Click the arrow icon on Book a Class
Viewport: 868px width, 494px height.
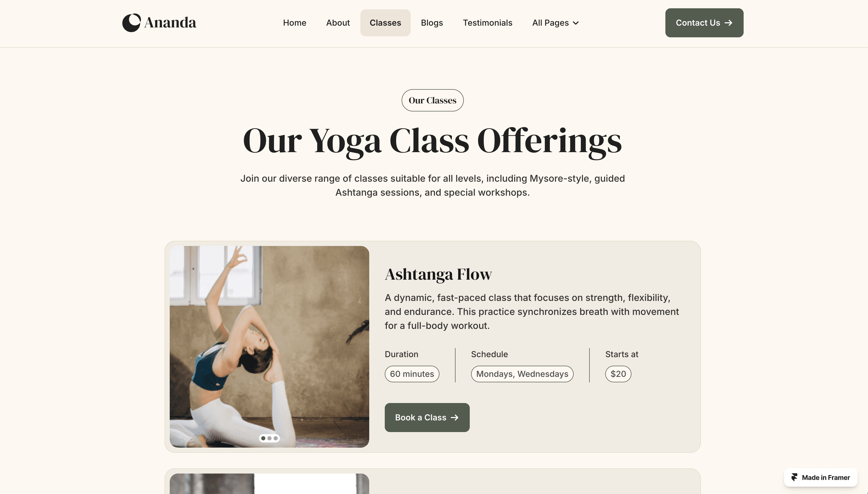click(454, 417)
